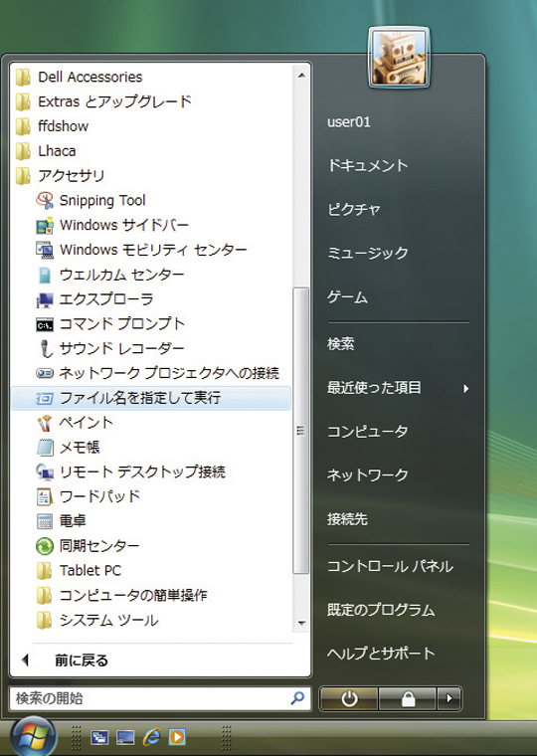Open 最近使った項目 submenu
The width and height of the screenshot is (537, 756).
point(398,388)
